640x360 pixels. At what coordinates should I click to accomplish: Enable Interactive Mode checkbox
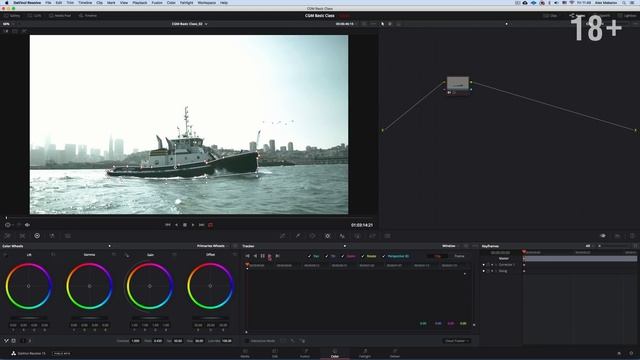click(247, 341)
